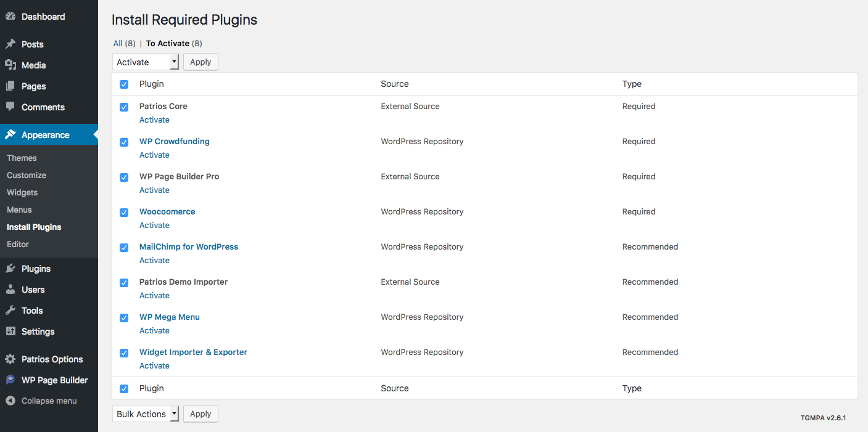The height and width of the screenshot is (432, 868).
Task: Click the bottom Apply button
Action: coord(200,414)
